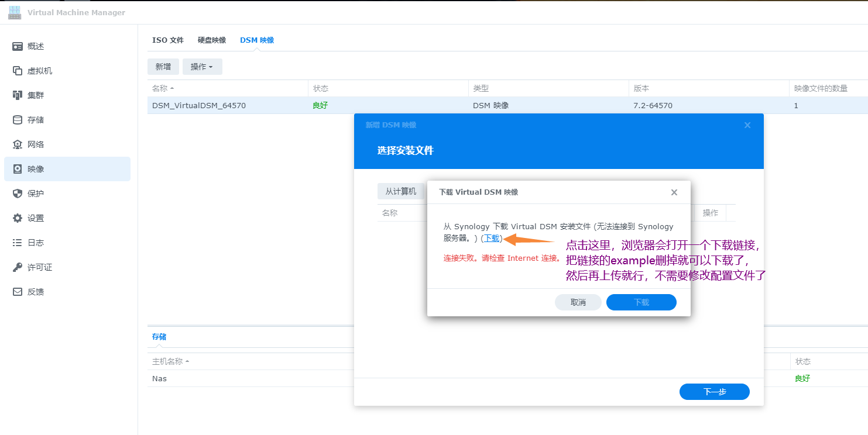Click the 从计算机 button in wizard
Image resolution: width=868 pixels, height=435 pixels.
tap(401, 191)
